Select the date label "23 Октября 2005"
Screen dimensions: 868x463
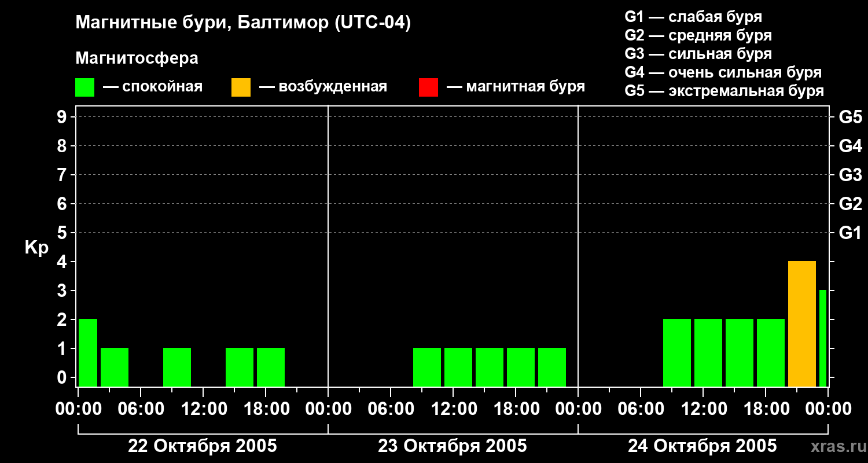[x=453, y=446]
